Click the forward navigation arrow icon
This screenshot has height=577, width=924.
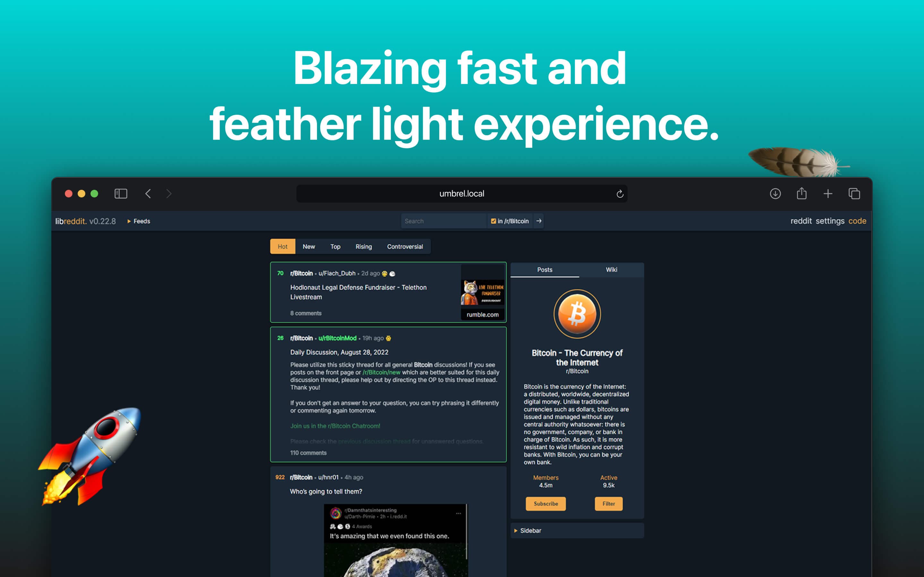pyautogui.click(x=168, y=193)
